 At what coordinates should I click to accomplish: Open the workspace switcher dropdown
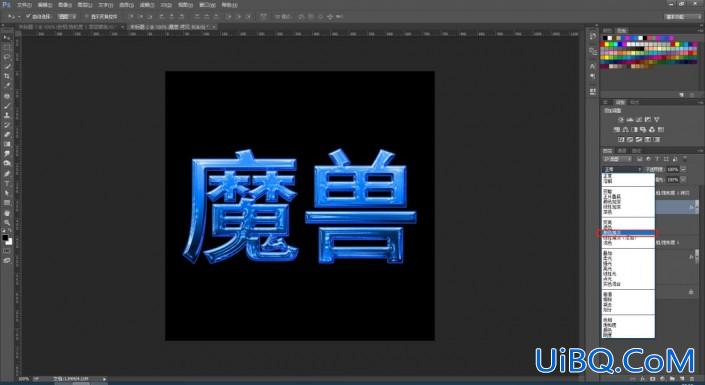click(682, 17)
